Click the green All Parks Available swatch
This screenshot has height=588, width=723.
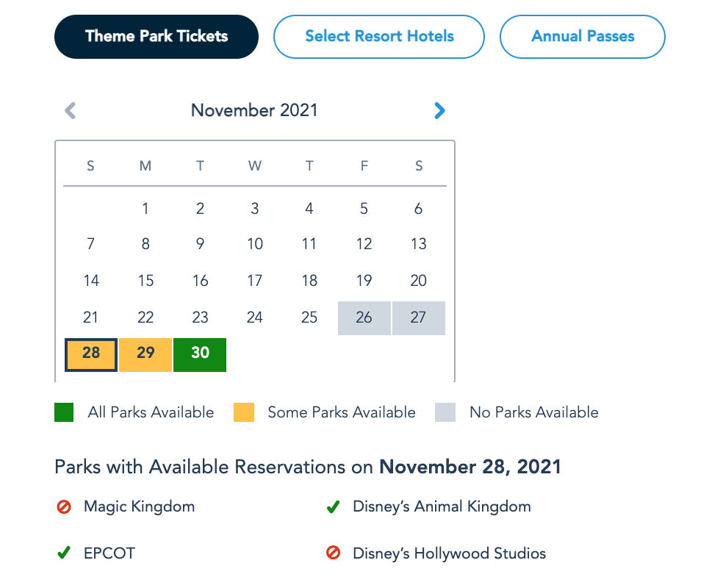click(64, 412)
